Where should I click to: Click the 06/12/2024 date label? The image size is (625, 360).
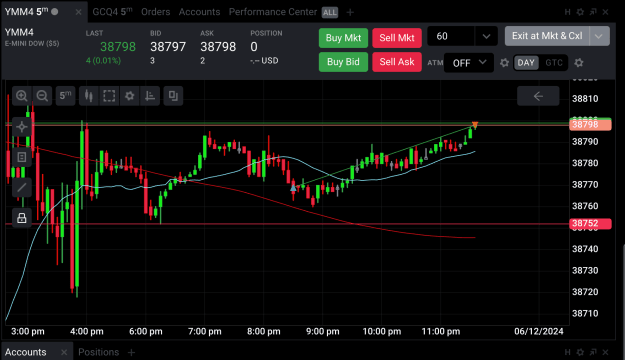coord(539,331)
